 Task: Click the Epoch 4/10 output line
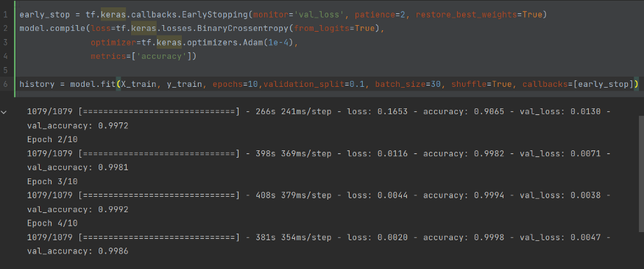click(52, 224)
